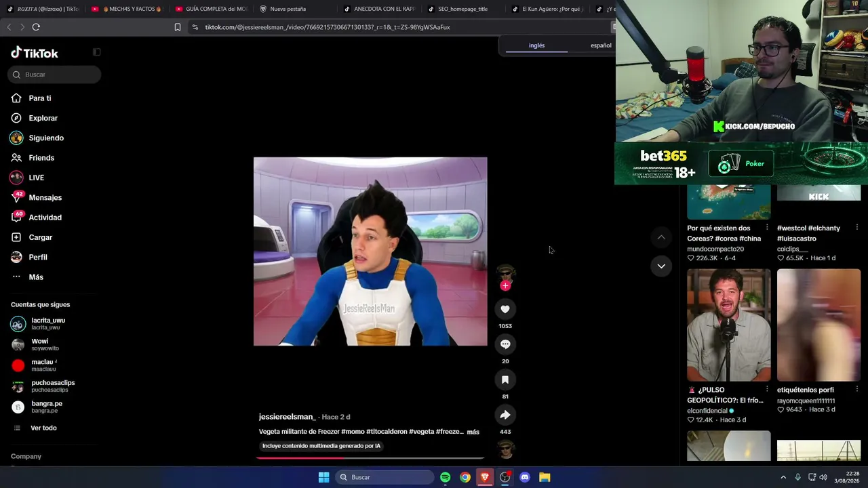Open the Para ti feed

coord(31,98)
